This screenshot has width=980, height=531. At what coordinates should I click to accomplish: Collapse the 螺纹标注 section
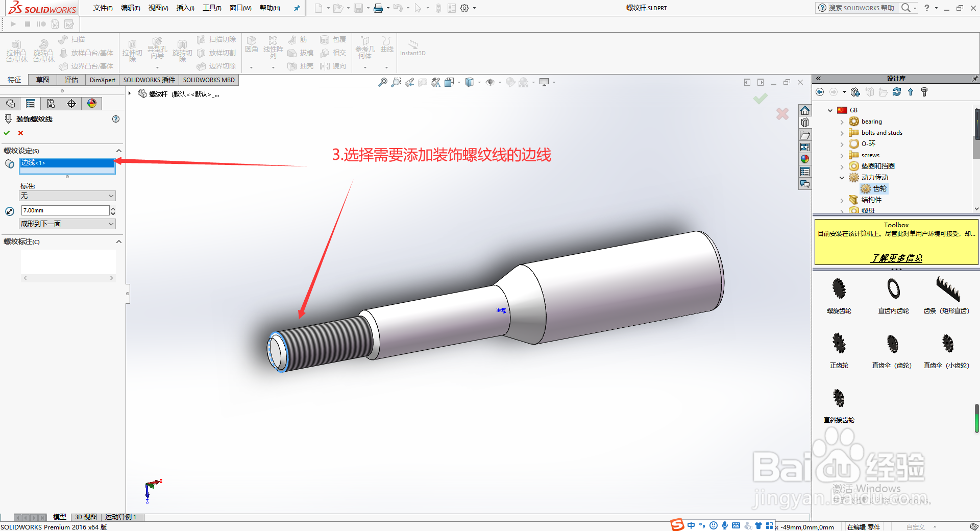pyautogui.click(x=119, y=242)
